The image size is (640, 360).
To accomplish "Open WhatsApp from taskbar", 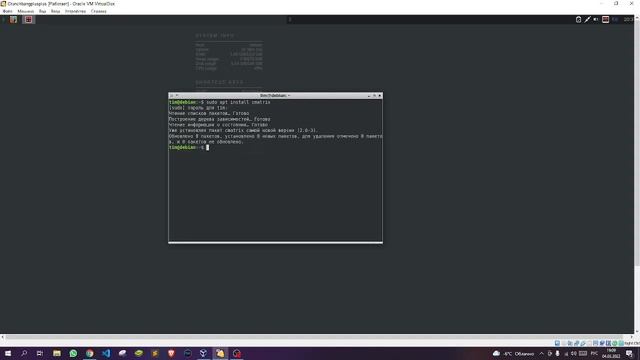I will (x=73, y=353).
